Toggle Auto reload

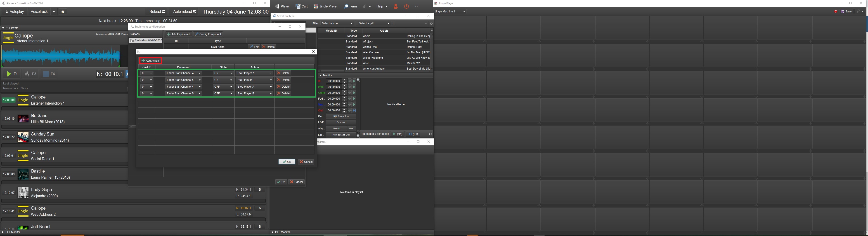pos(185,12)
